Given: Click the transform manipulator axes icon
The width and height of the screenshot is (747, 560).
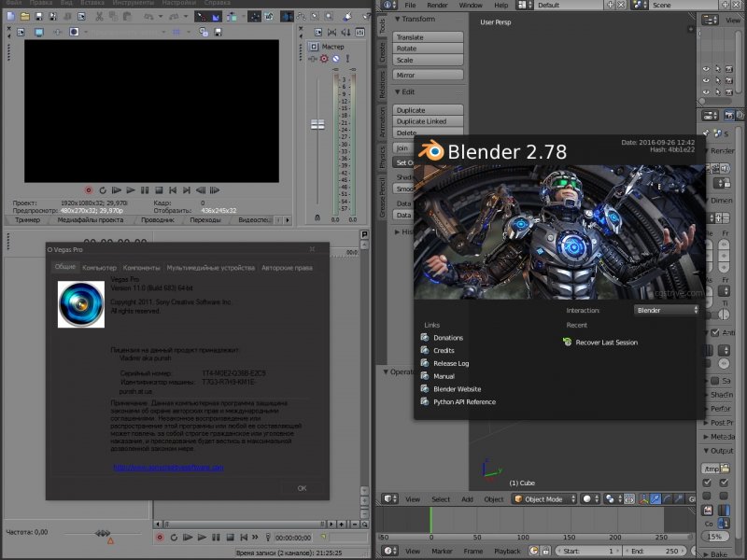Looking at the screenshot, I should (x=644, y=499).
